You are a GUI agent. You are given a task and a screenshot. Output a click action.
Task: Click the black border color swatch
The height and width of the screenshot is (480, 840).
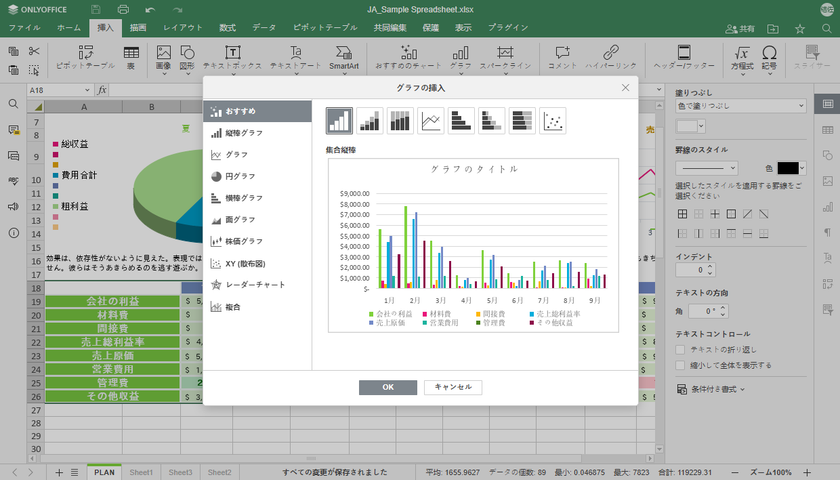tap(786, 168)
